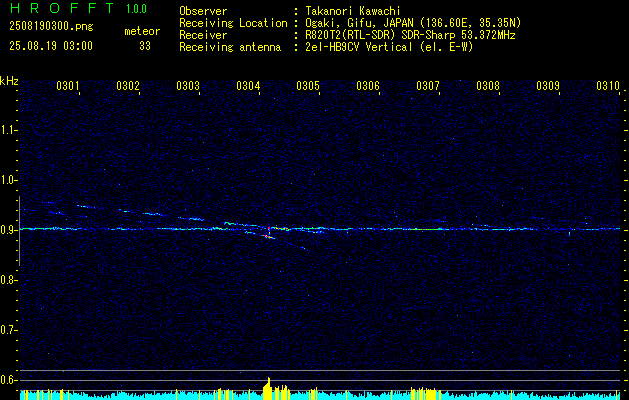The image size is (629, 400).
Task: Click the Observer label
Action: click(x=203, y=11)
